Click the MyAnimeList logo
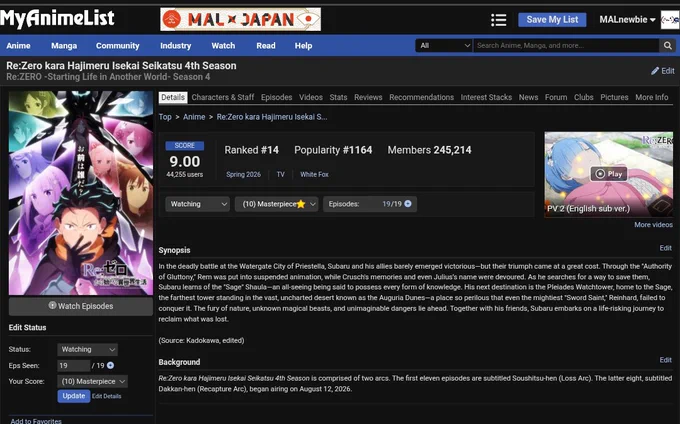 tap(57, 18)
